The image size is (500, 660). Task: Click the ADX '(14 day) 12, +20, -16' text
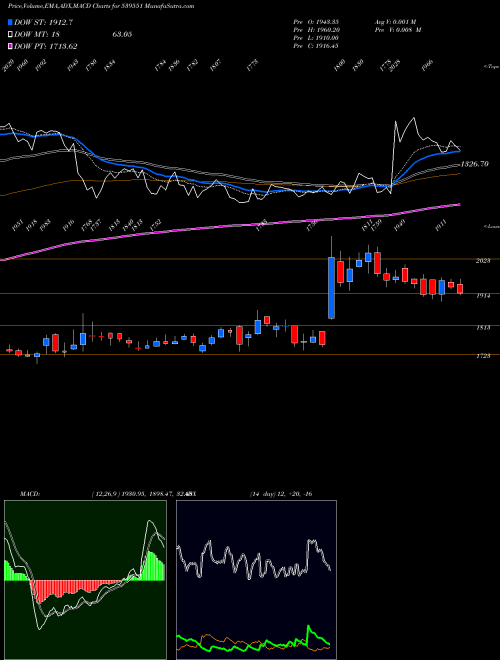click(x=281, y=494)
